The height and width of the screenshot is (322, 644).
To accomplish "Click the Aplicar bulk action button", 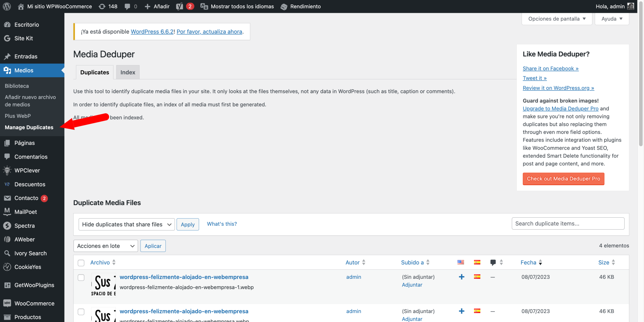I will [153, 246].
